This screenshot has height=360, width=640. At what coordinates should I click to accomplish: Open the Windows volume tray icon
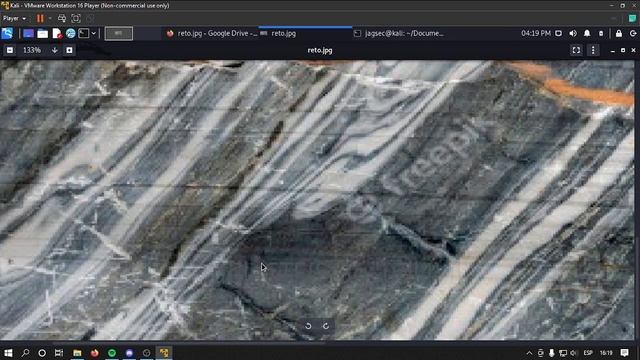(x=573, y=353)
